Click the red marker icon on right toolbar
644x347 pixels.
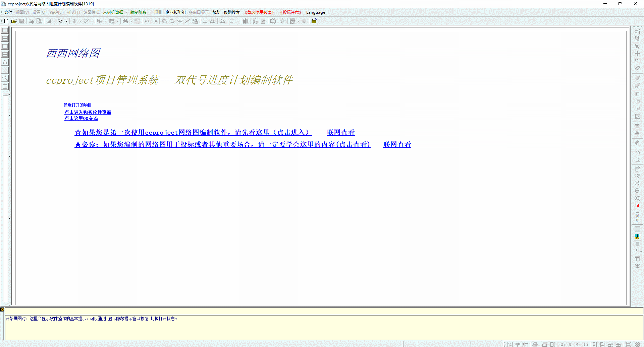(637, 206)
